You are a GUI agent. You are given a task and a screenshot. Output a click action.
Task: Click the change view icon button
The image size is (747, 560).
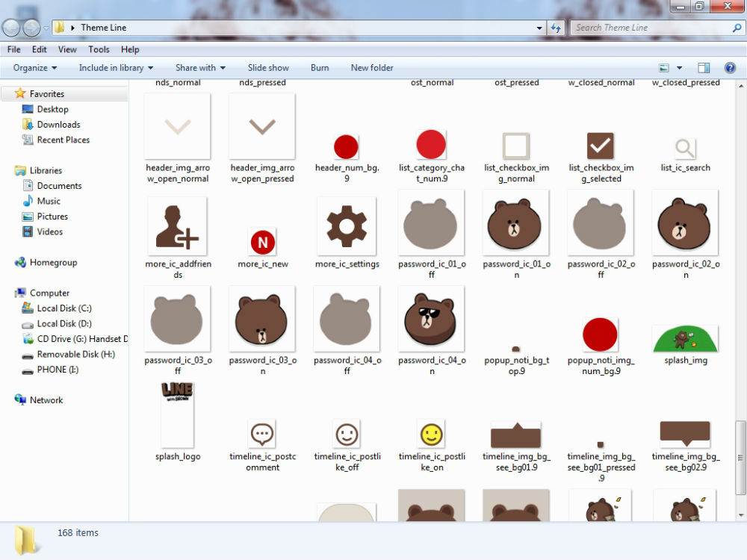click(663, 68)
